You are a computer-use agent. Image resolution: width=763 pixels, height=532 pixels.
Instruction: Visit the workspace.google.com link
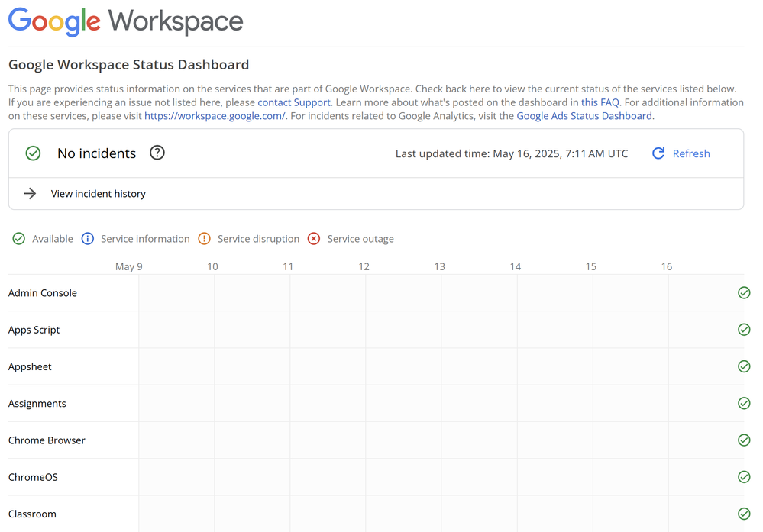coord(215,116)
